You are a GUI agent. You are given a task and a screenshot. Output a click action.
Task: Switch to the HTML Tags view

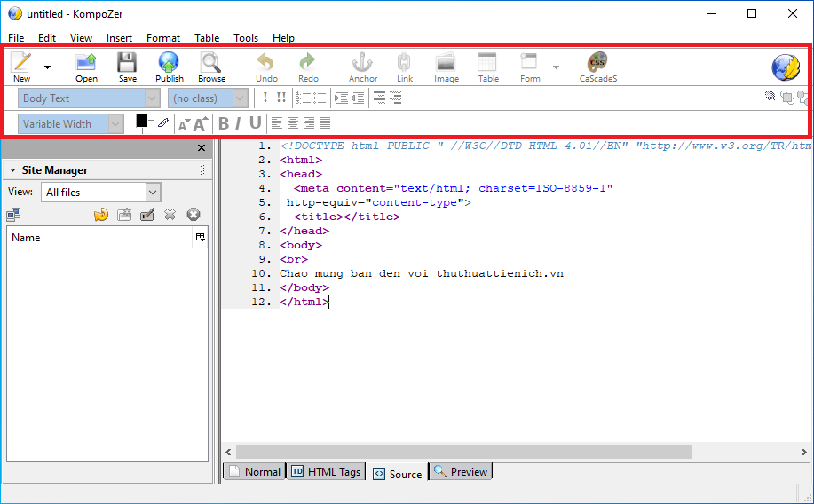coord(326,472)
